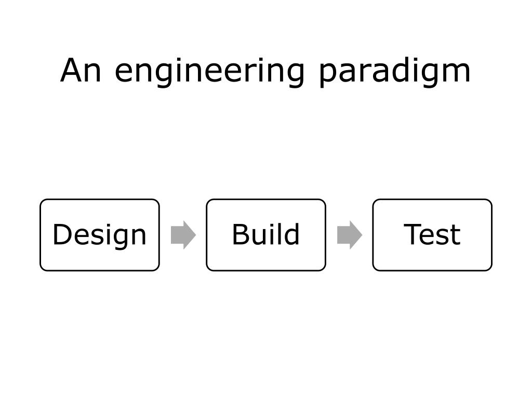
Task: Click the word 'An' in the title
Action: click(x=81, y=70)
